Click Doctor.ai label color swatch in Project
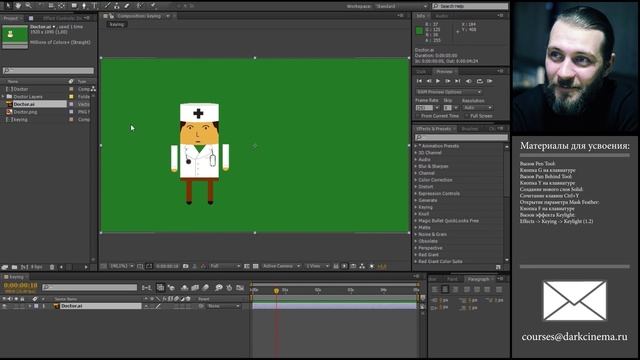The height and width of the screenshot is (360, 640). click(71, 104)
